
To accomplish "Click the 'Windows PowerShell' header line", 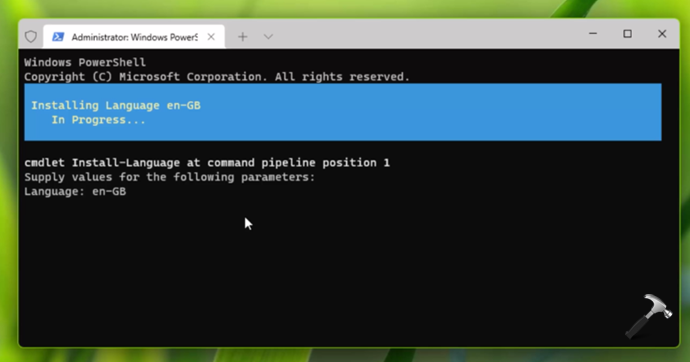I will 85,62.
